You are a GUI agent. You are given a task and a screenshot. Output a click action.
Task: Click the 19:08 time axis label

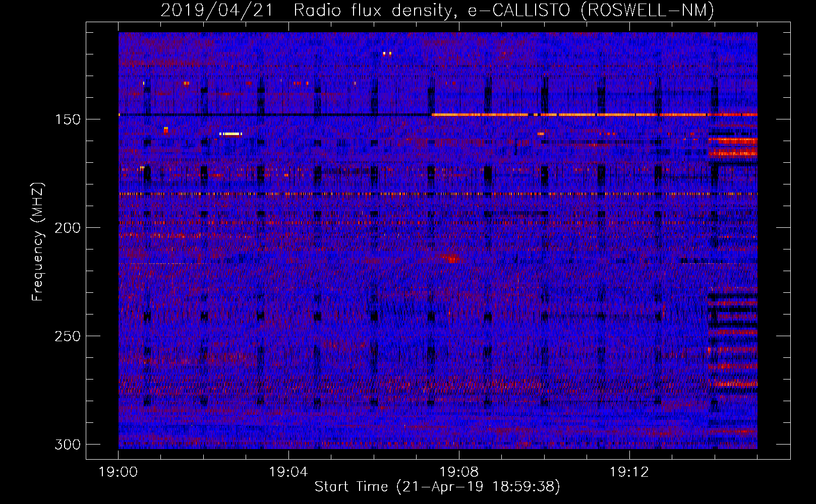459,472
